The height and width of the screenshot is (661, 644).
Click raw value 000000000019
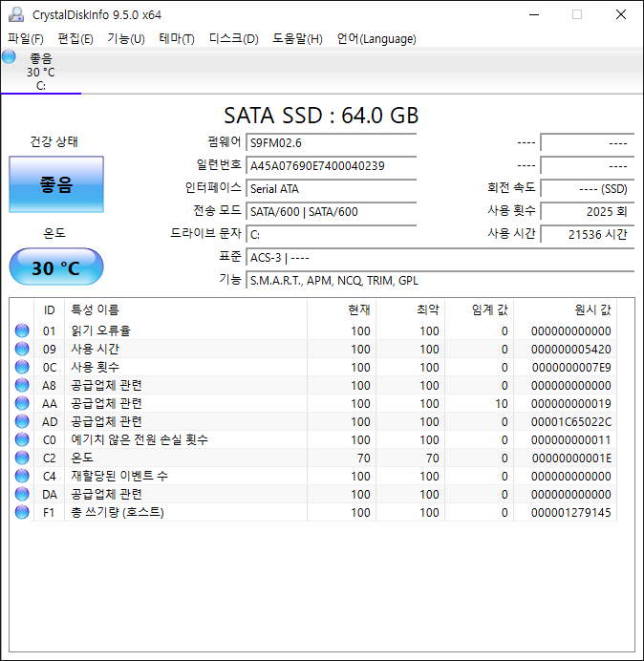(571, 403)
